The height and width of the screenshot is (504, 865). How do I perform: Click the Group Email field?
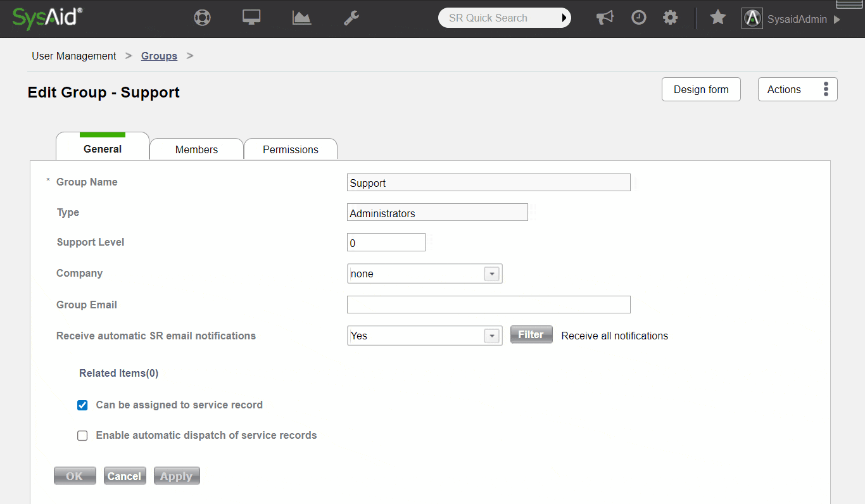(489, 305)
